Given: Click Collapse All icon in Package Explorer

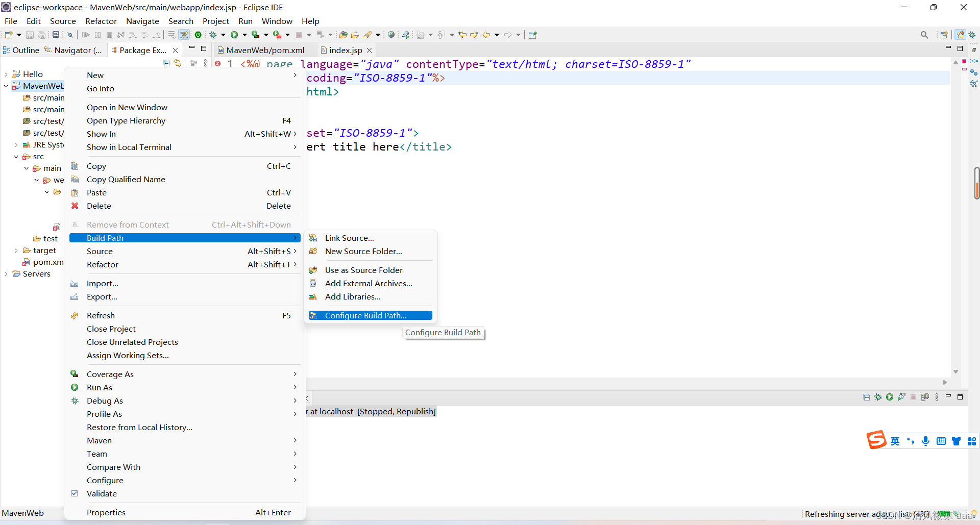Looking at the screenshot, I should 166,63.
